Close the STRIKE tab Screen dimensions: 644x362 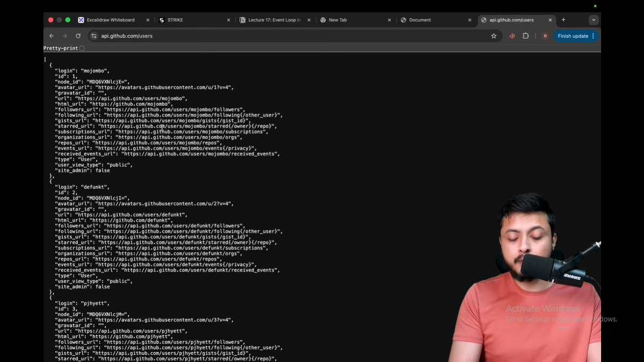pyautogui.click(x=229, y=20)
